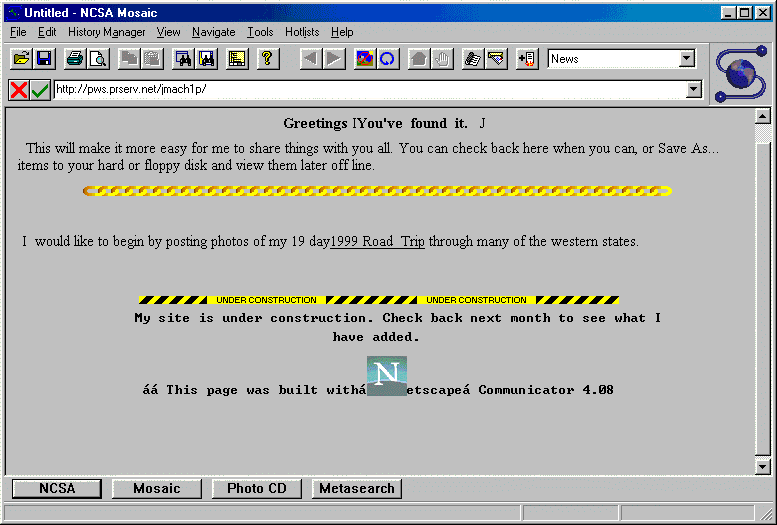
Task: Open the Navigate menu
Action: (x=214, y=32)
